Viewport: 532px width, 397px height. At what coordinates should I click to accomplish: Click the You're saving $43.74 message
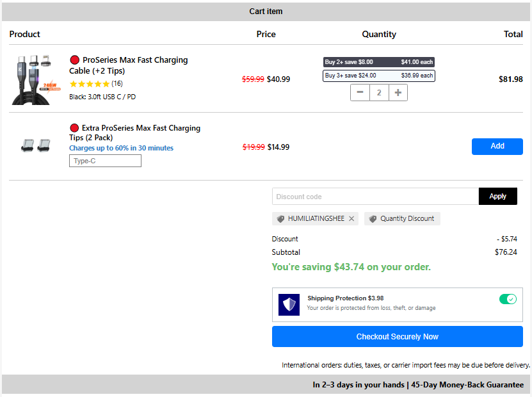pyautogui.click(x=351, y=267)
